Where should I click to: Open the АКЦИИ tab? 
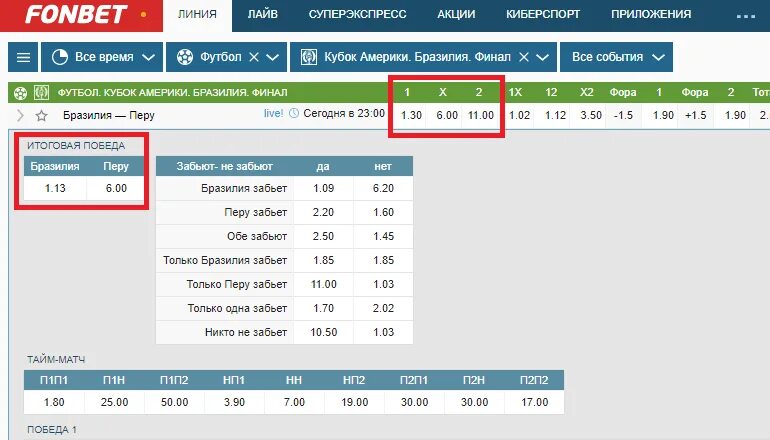[x=456, y=15]
